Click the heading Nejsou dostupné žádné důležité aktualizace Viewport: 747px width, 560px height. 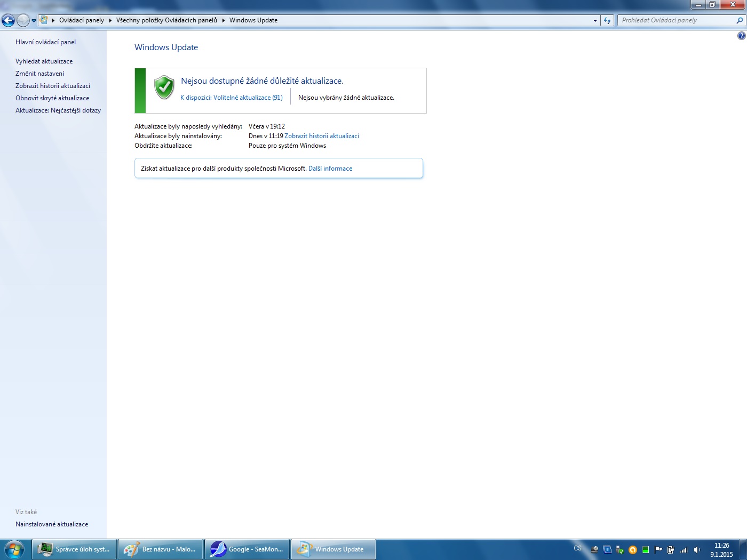(262, 81)
